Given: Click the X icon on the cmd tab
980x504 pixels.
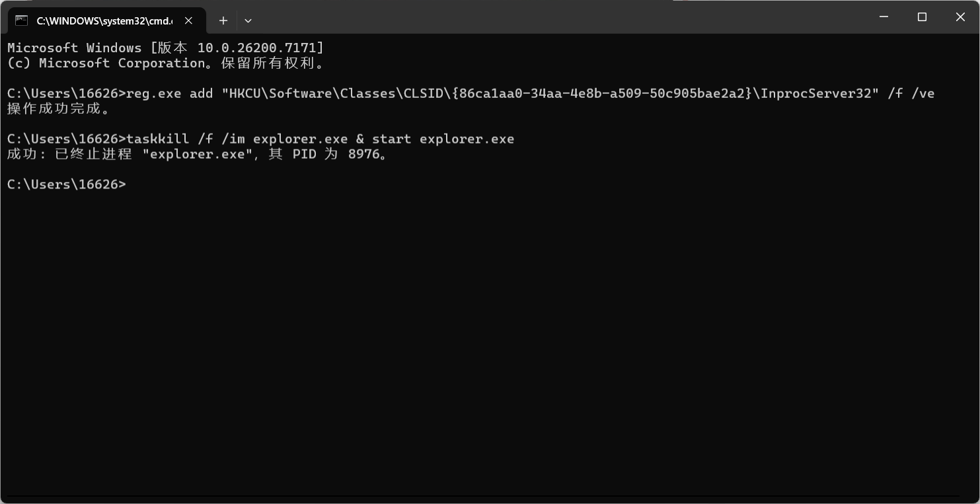Looking at the screenshot, I should tap(188, 21).
